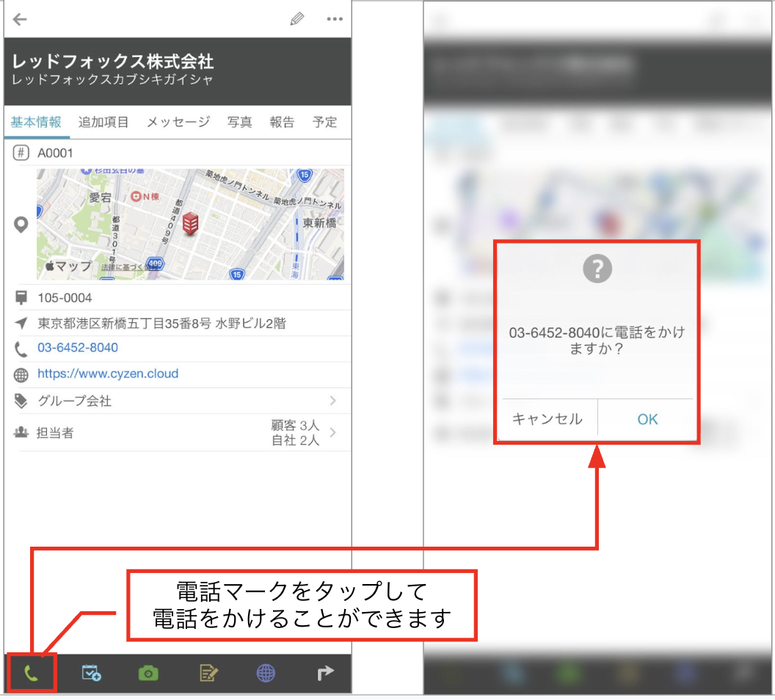Tap the tag icon beside グループ会社

21,401
